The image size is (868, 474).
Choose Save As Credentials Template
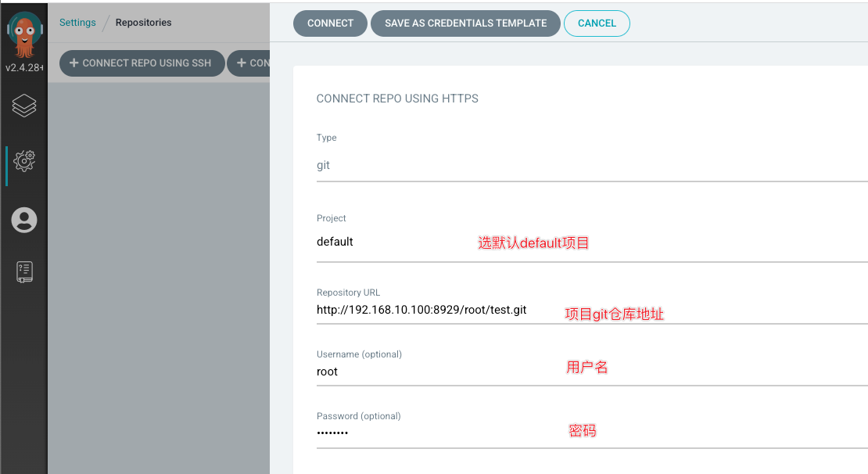coord(465,23)
